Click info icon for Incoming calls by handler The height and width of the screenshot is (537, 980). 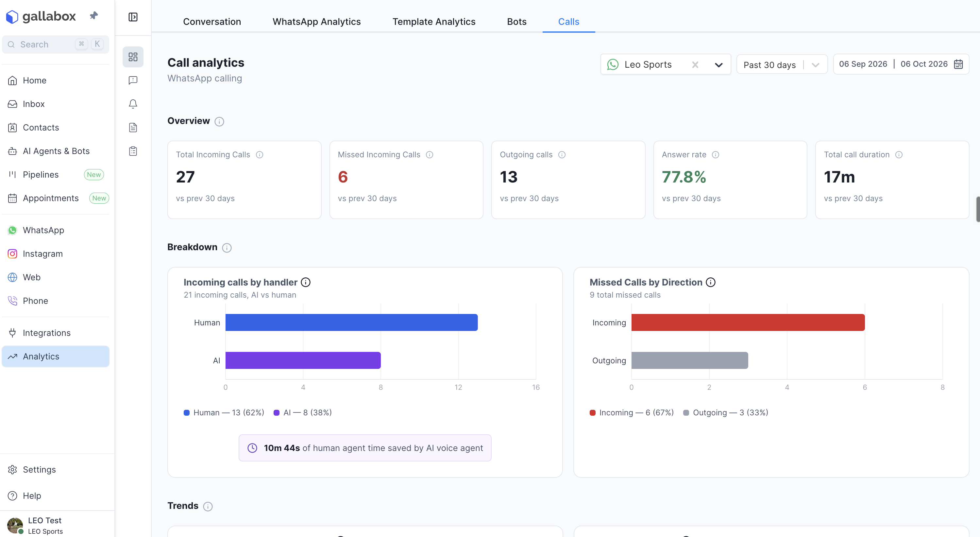click(x=306, y=282)
